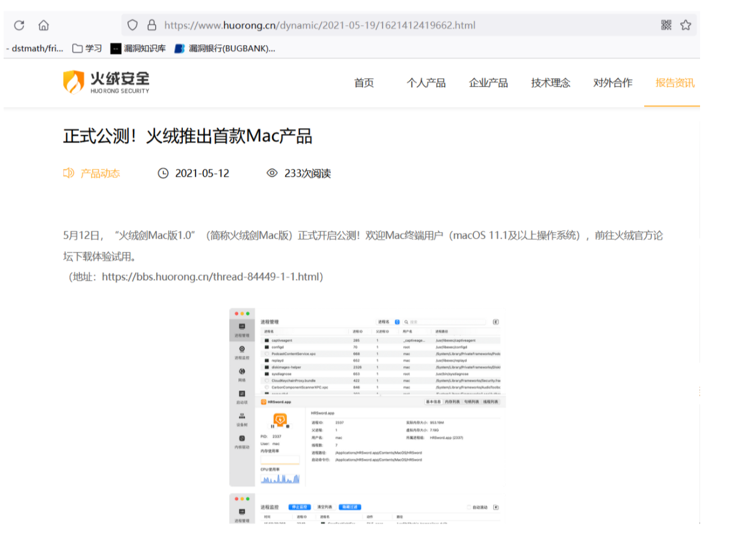Image resolution: width=756 pixels, height=538 pixels.
Task: Open the 学习 bookmarks folder
Action: [88, 48]
